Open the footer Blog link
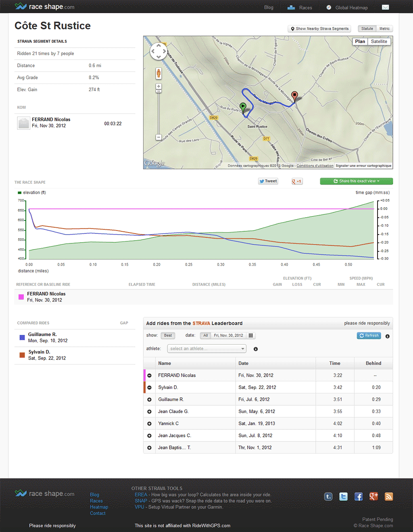 [94, 495]
